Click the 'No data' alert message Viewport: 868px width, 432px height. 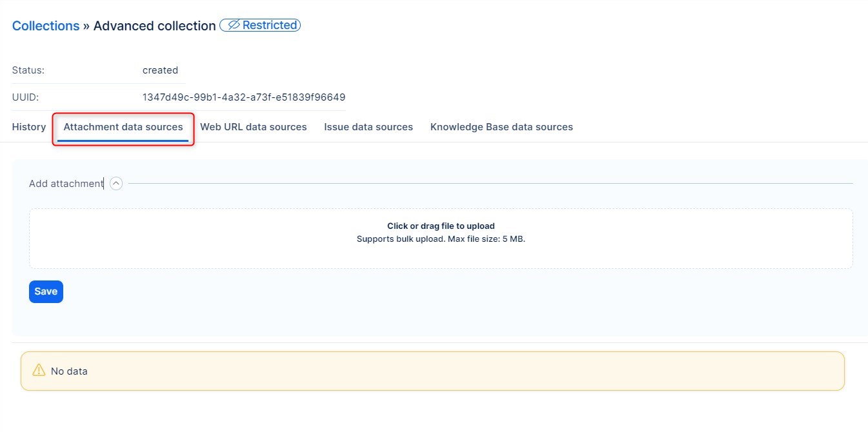coord(69,371)
